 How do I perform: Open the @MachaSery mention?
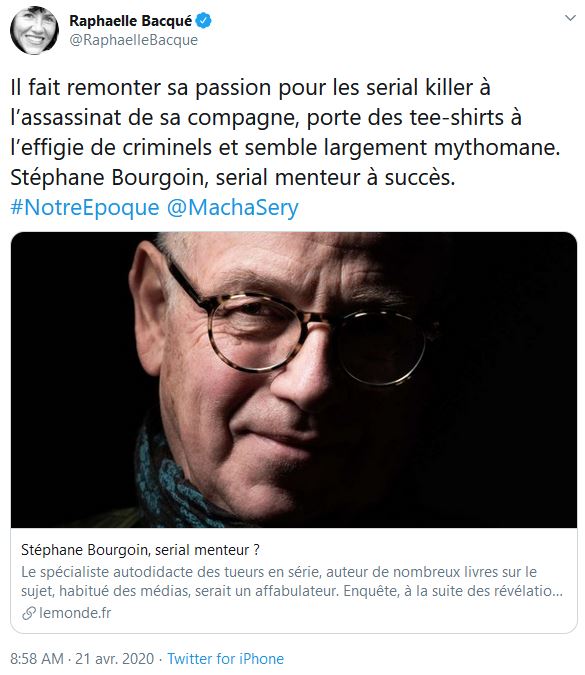[x=232, y=207]
